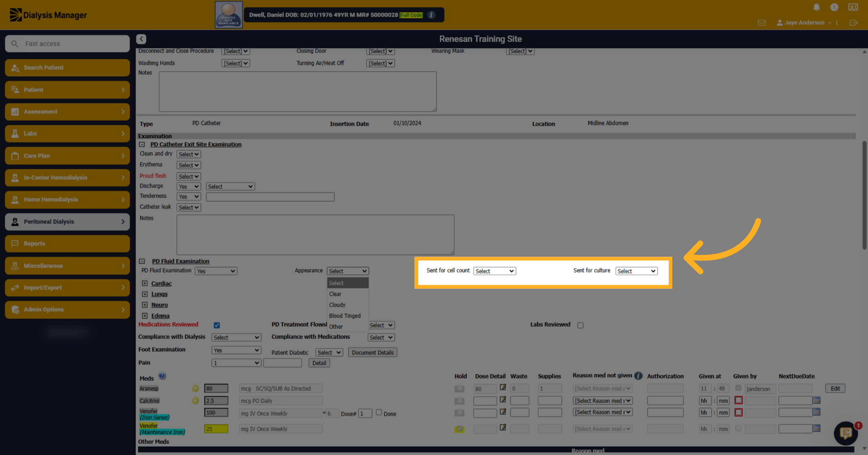
Task: Toggle Medications Reviewed checkbox
Action: [217, 325]
